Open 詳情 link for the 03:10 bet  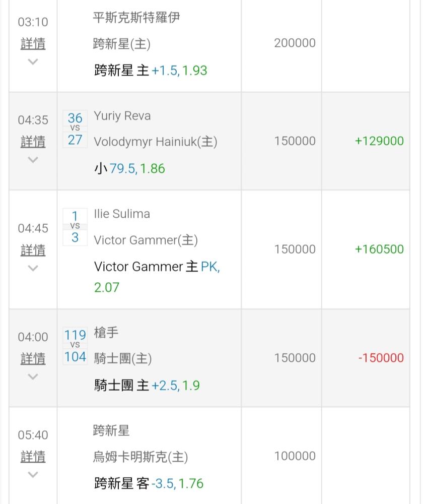[x=33, y=43]
